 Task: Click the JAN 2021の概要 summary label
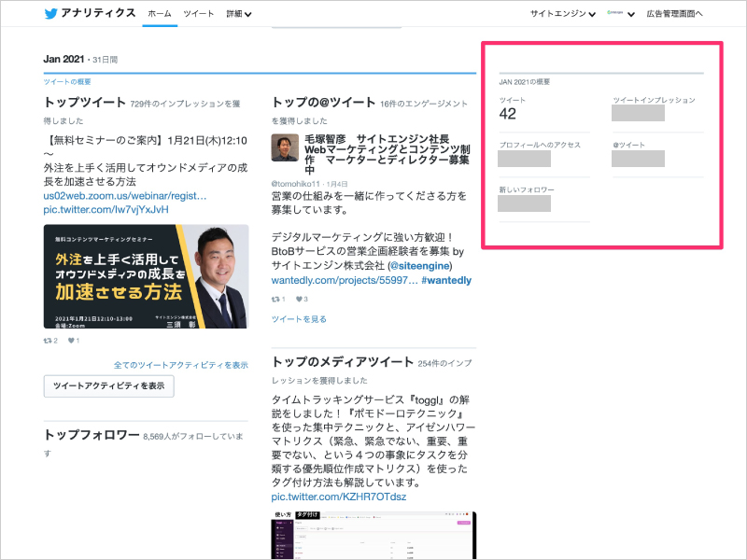point(525,82)
